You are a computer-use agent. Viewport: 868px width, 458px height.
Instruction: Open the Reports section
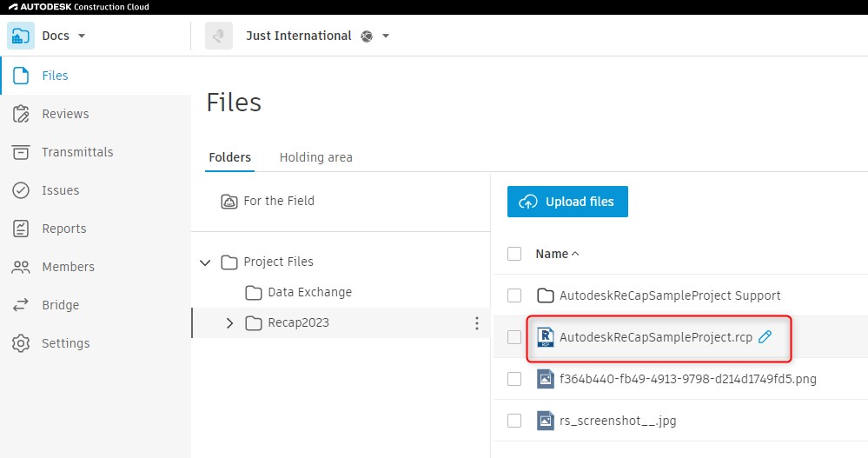pos(64,229)
